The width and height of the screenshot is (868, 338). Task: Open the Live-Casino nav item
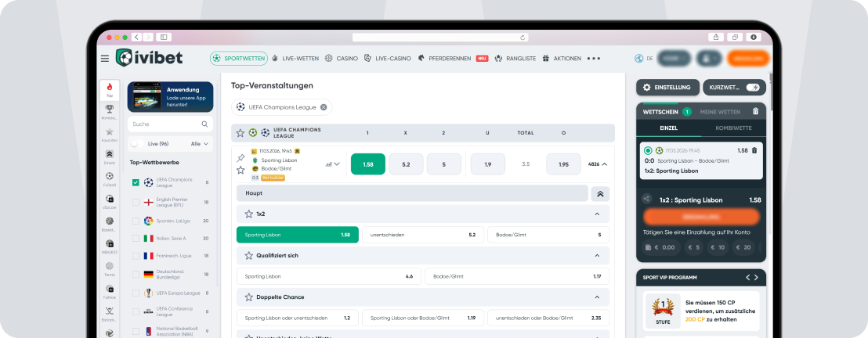[388, 58]
